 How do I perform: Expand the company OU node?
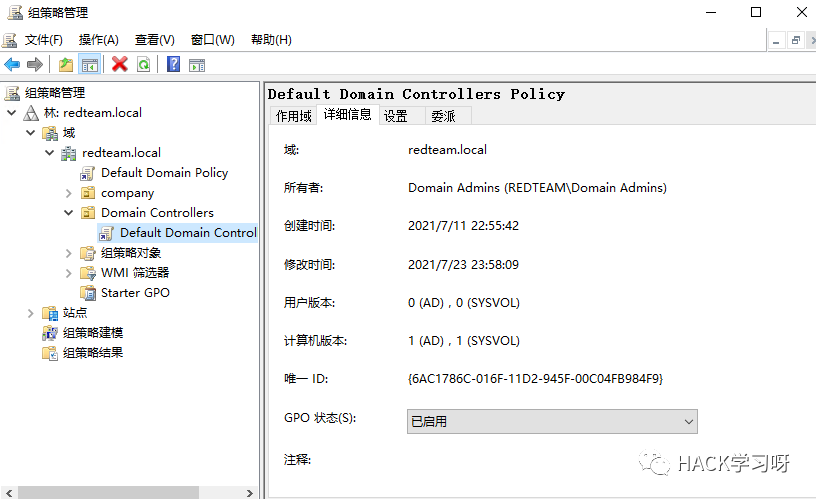point(68,193)
